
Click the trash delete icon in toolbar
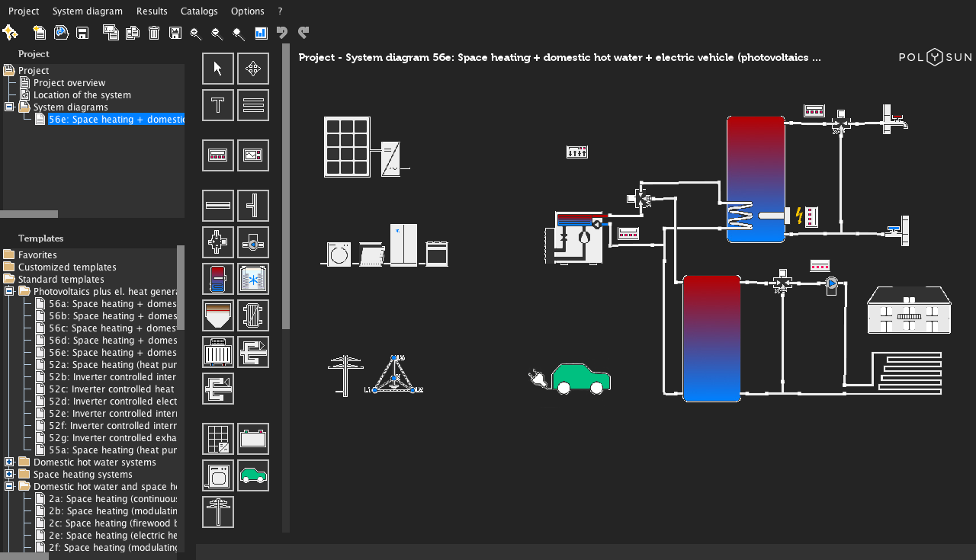coord(154,33)
